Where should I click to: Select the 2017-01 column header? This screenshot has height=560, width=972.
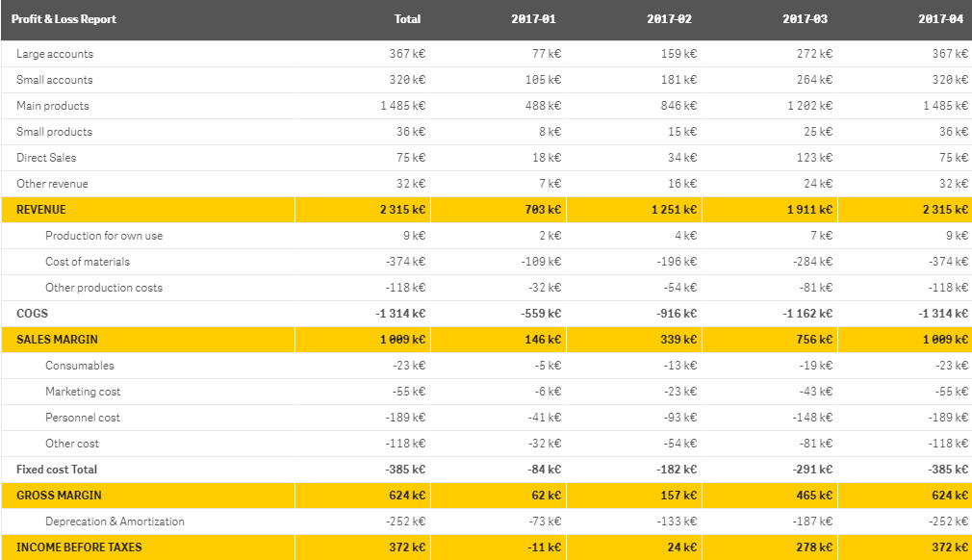(533, 19)
